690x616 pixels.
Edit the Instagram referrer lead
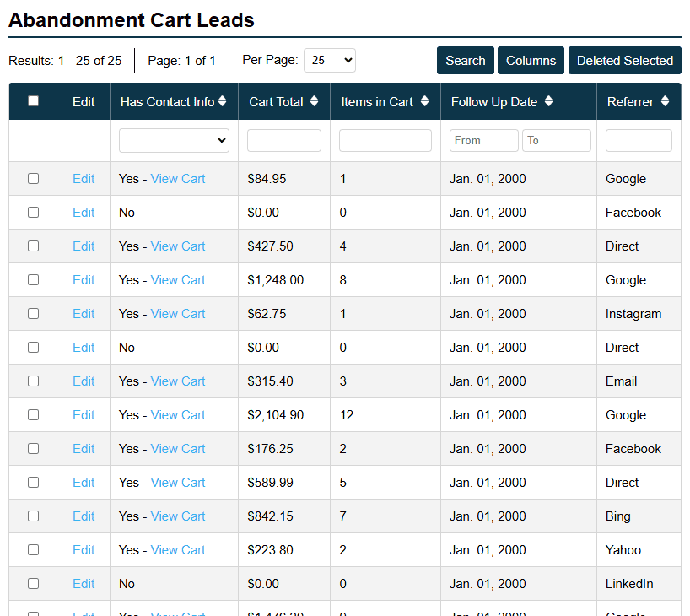pos(84,314)
